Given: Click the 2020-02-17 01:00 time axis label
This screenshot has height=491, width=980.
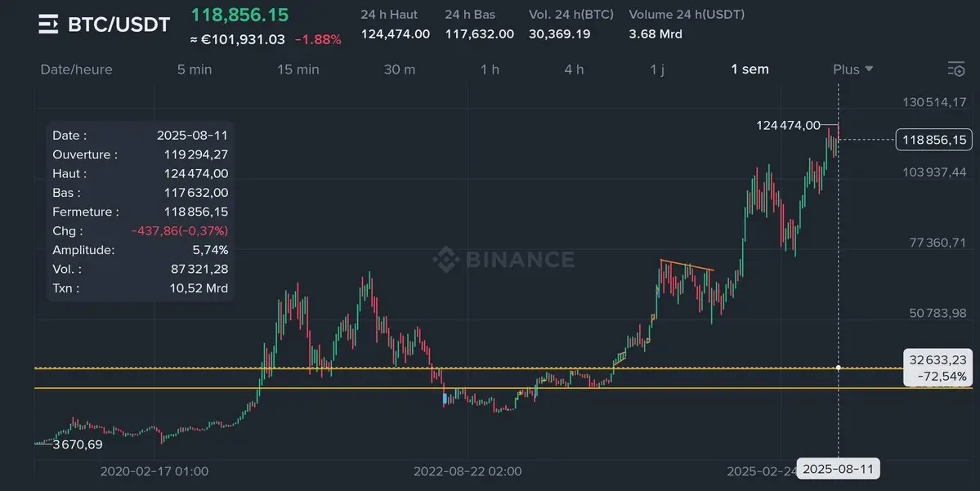Looking at the screenshot, I should (x=154, y=471).
